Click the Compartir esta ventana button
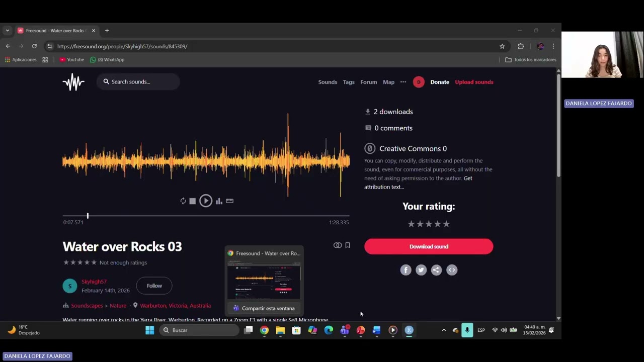Viewport: 644px width, 362px height. pyautogui.click(x=264, y=308)
